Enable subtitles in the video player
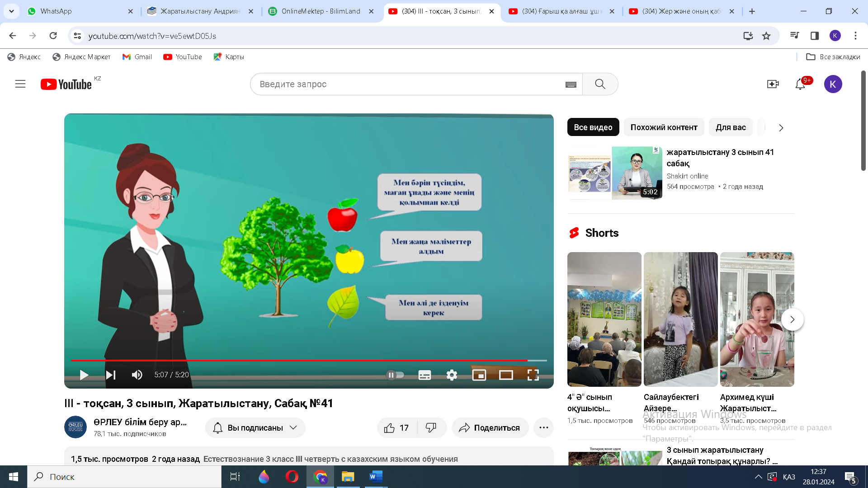This screenshot has width=868, height=488. (425, 375)
